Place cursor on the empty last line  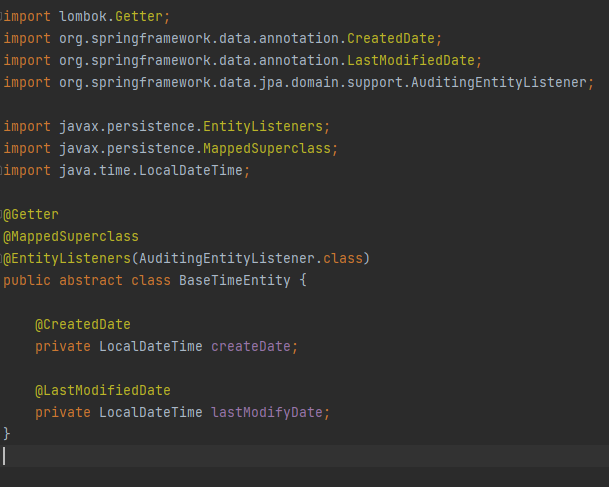tap(304, 456)
